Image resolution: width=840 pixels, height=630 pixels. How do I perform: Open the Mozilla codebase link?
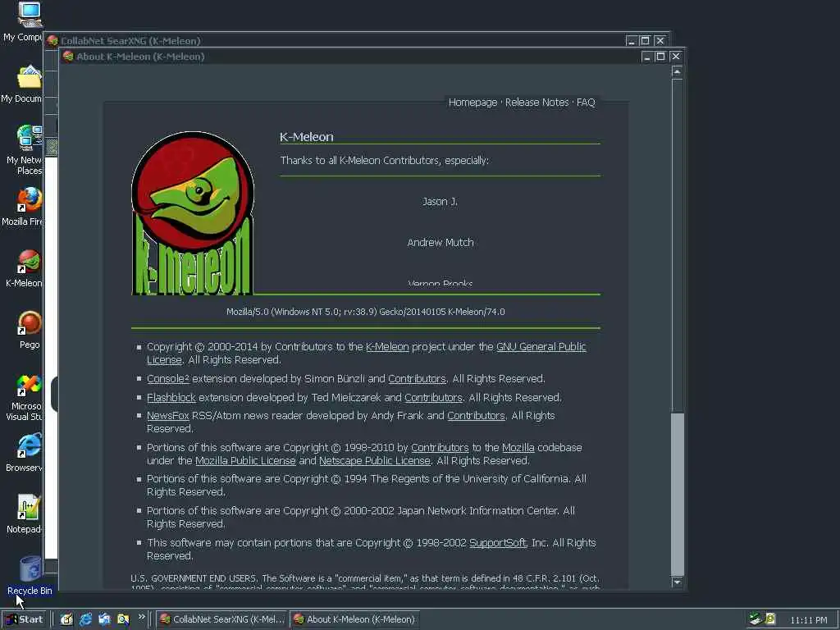[518, 447]
